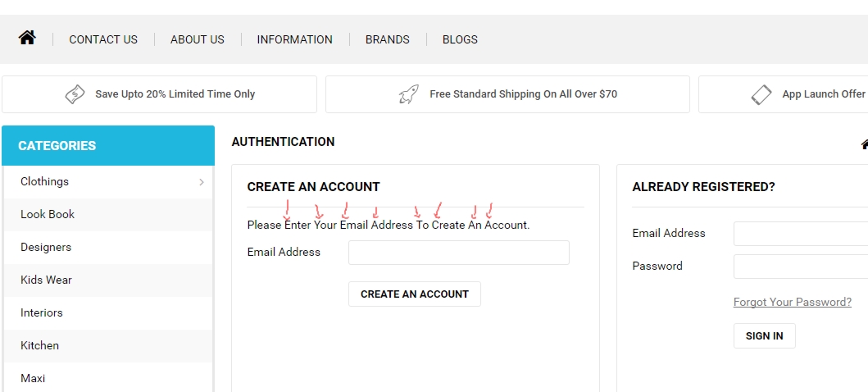Click the phone app launch icon
The width and height of the screenshot is (868, 392).
pos(761,94)
